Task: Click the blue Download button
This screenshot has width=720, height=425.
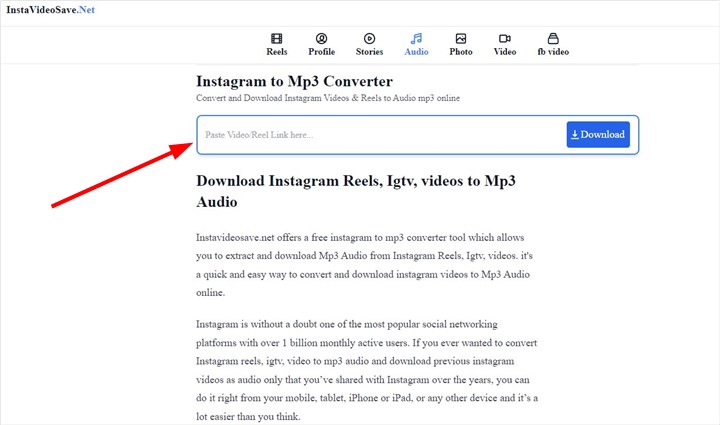Action: coord(598,134)
